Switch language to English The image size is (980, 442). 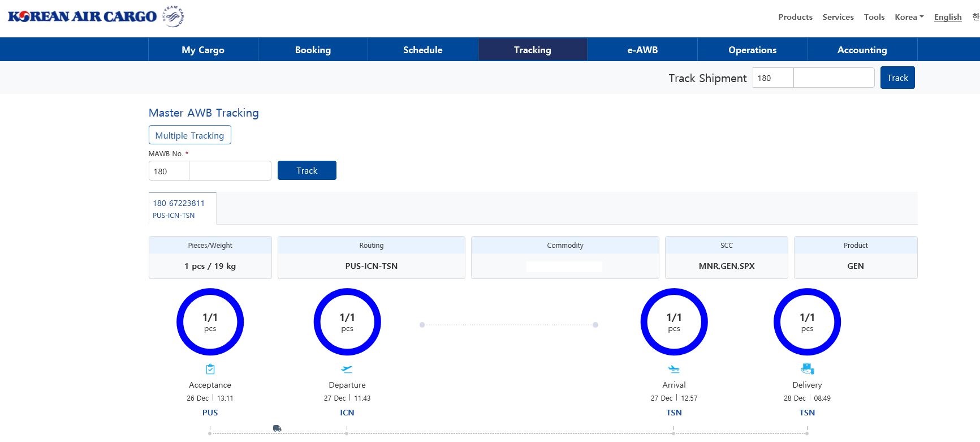(x=948, y=17)
